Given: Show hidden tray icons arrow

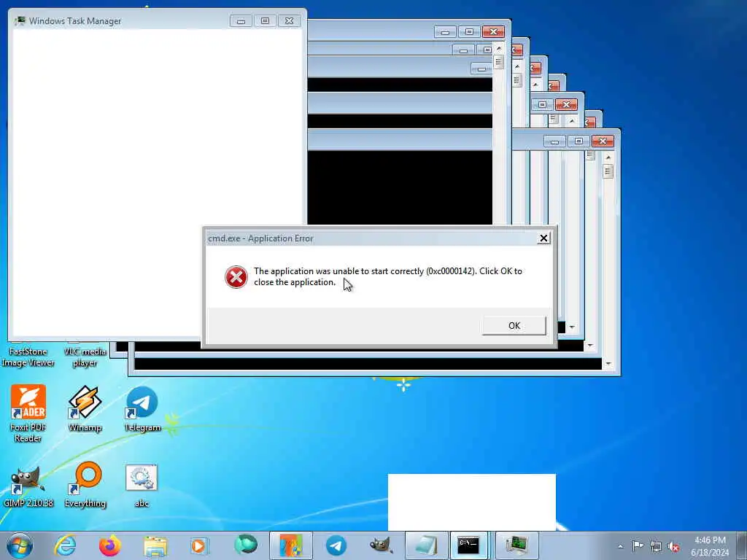Looking at the screenshot, I should pos(620,546).
